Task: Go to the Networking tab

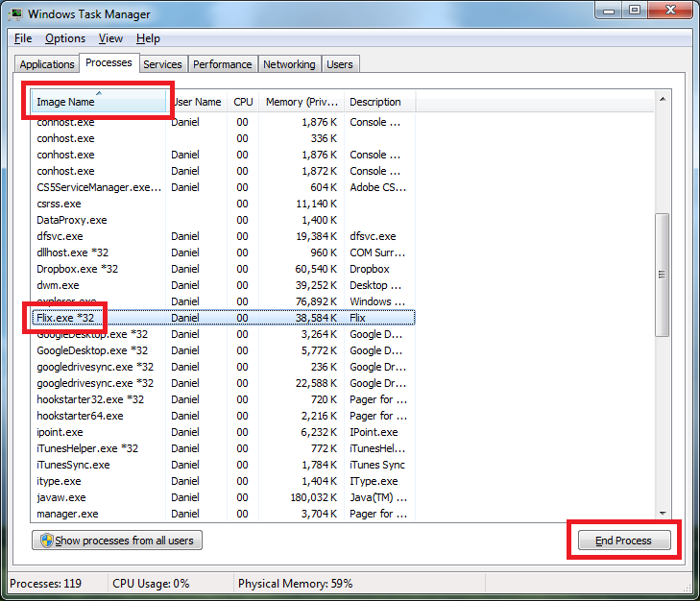Action: [x=289, y=64]
